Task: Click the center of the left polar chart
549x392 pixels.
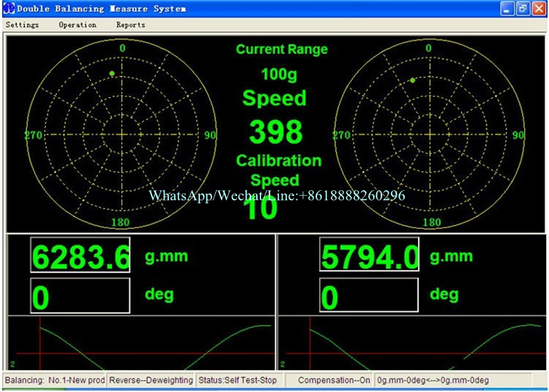Action: (x=122, y=135)
